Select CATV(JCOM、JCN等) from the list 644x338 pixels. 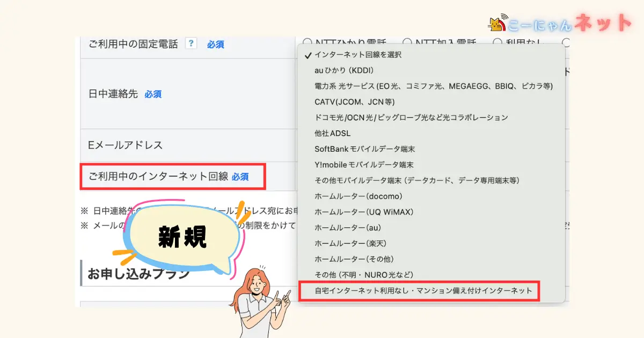coord(431,101)
